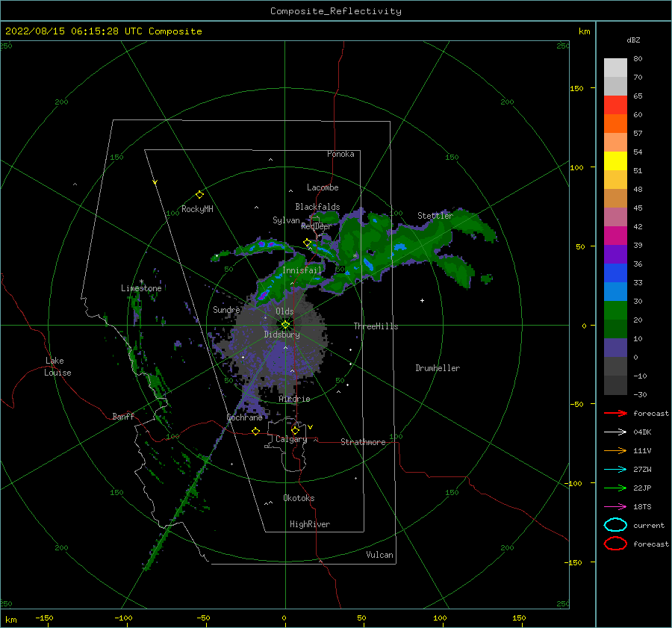The width and height of the screenshot is (672, 628).
Task: Pick the magenta 18TS arrow in legend
Action: tap(615, 507)
